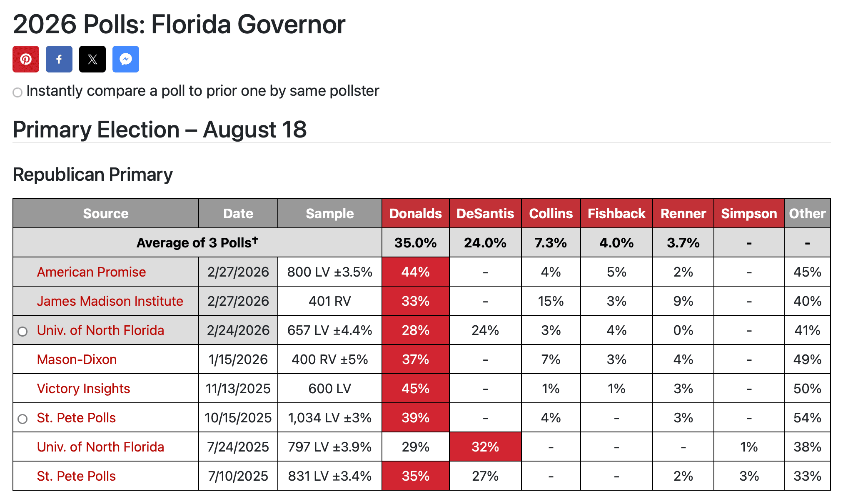This screenshot has height=504, width=843.
Task: Open the Victory Insights link
Action: (83, 389)
